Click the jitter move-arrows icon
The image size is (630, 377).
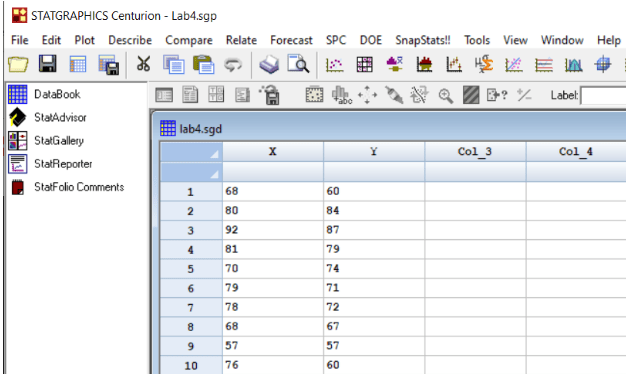pyautogui.click(x=367, y=96)
